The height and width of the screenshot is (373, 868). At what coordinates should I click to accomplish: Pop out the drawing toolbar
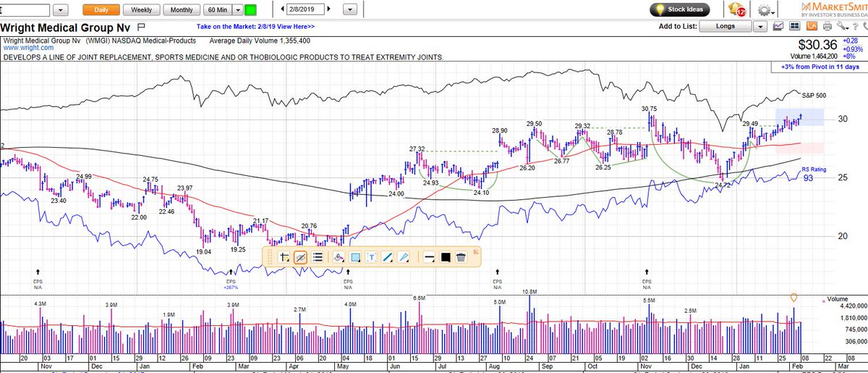click(476, 251)
